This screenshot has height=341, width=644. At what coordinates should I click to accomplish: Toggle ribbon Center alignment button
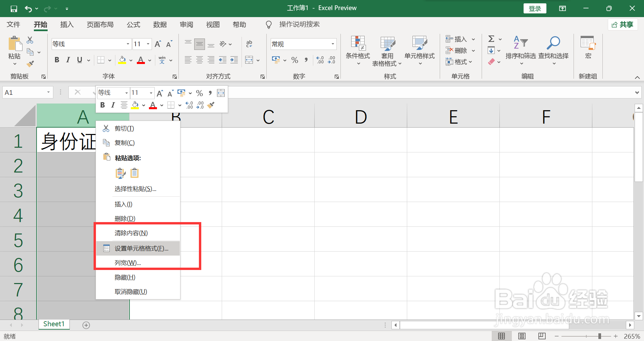point(200,60)
